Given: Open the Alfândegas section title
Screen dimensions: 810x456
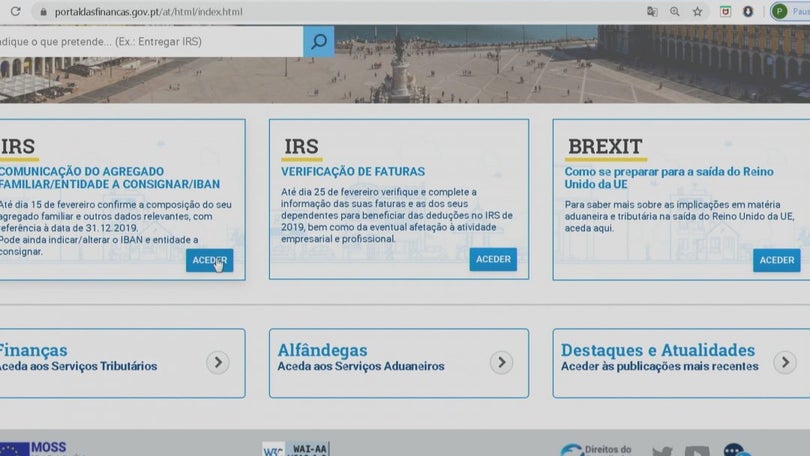Looking at the screenshot, I should coord(322,350).
